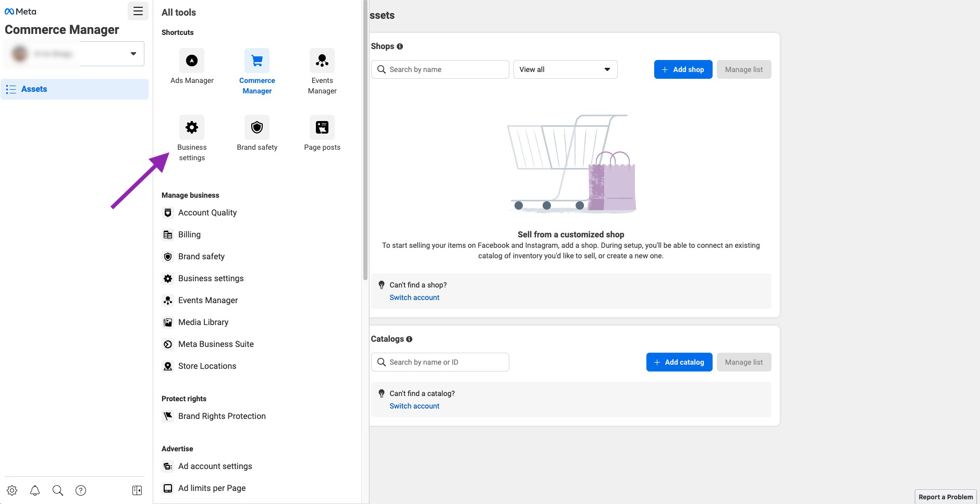The width and height of the screenshot is (980, 504).
Task: Click the catalogs Search by name or ID field
Action: (x=440, y=362)
